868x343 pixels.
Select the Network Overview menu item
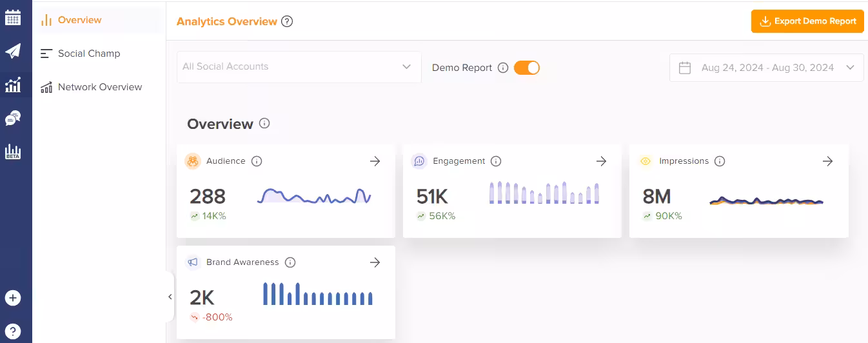click(x=99, y=87)
